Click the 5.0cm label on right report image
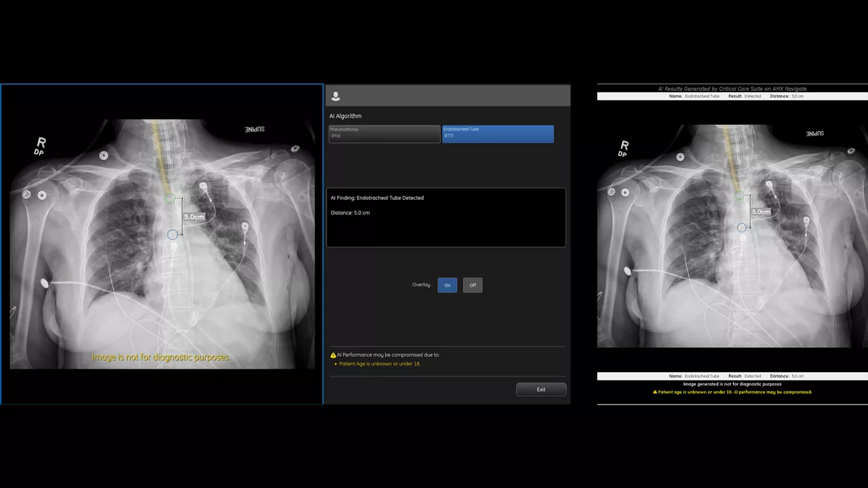Viewport: 868px width, 488px height. (x=761, y=212)
